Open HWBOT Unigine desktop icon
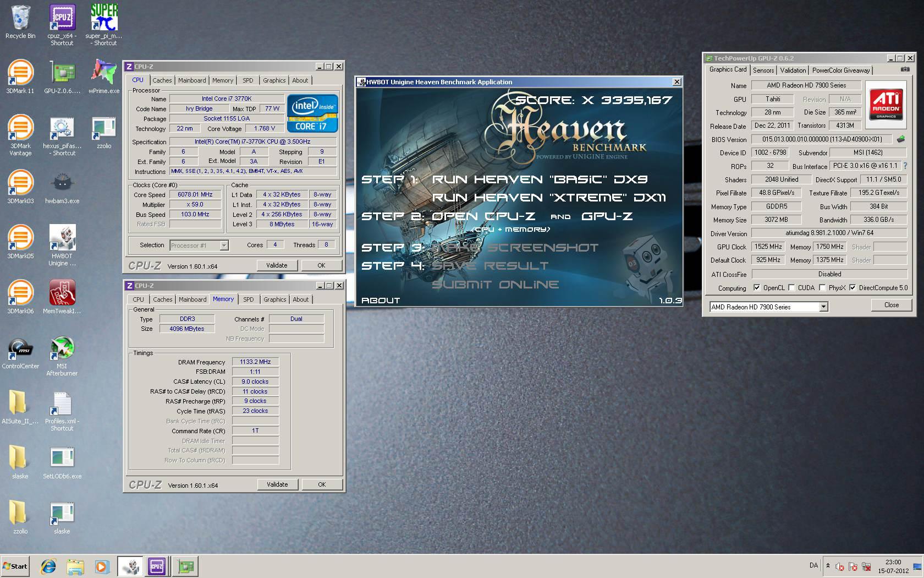924x578 pixels. point(62,246)
